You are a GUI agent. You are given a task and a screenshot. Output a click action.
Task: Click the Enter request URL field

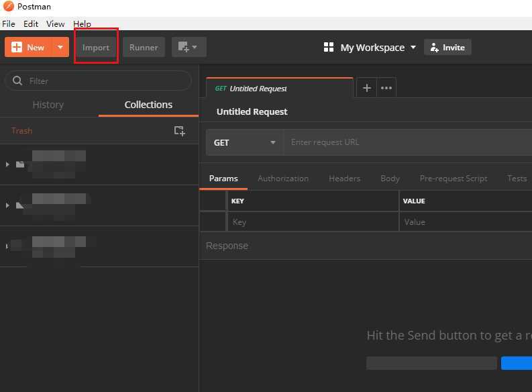pos(408,142)
